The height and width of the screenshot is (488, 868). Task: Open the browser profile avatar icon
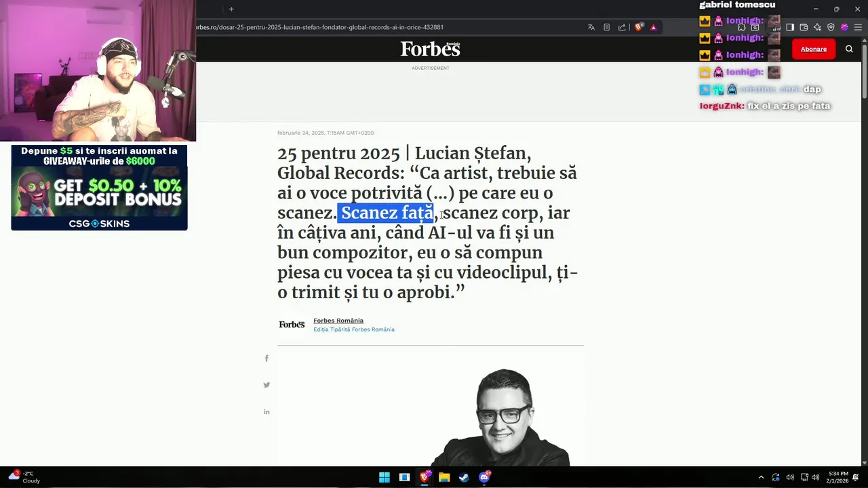click(x=844, y=27)
